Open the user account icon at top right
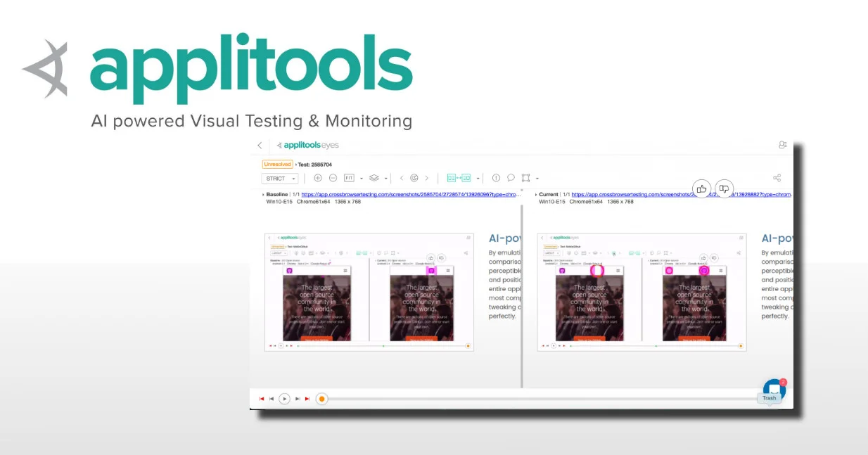Image resolution: width=868 pixels, height=455 pixels. (x=782, y=145)
